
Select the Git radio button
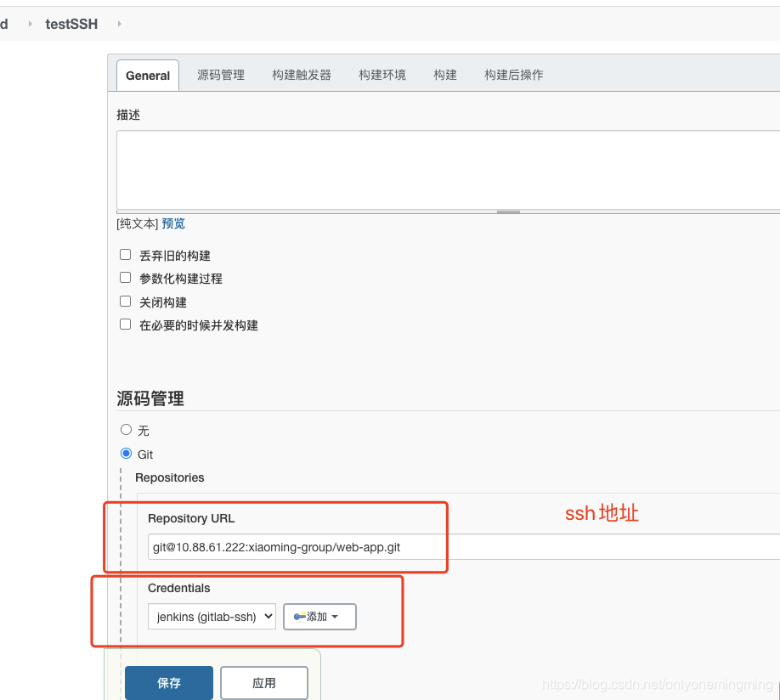click(127, 454)
